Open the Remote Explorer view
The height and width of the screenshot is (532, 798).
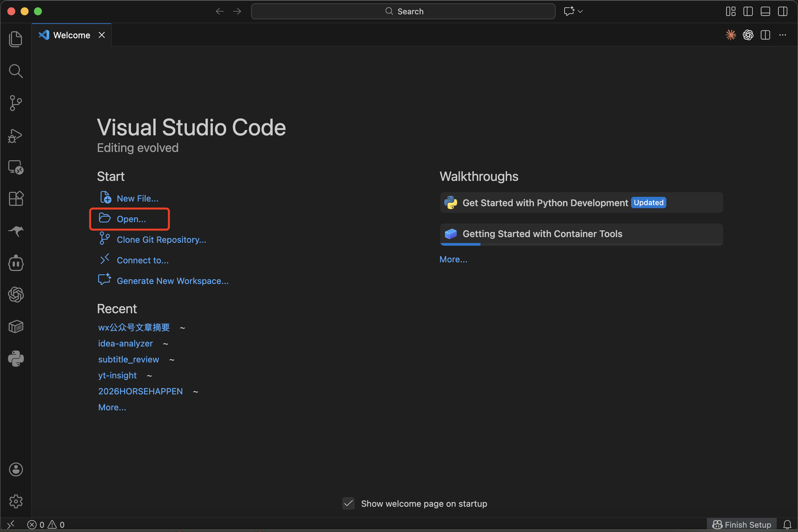[x=16, y=167]
